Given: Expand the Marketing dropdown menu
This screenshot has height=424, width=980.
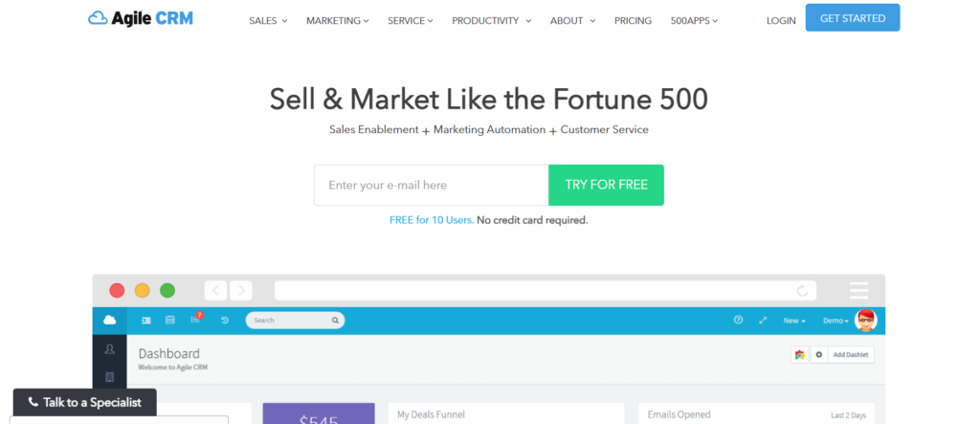Looking at the screenshot, I should click(x=338, y=20).
